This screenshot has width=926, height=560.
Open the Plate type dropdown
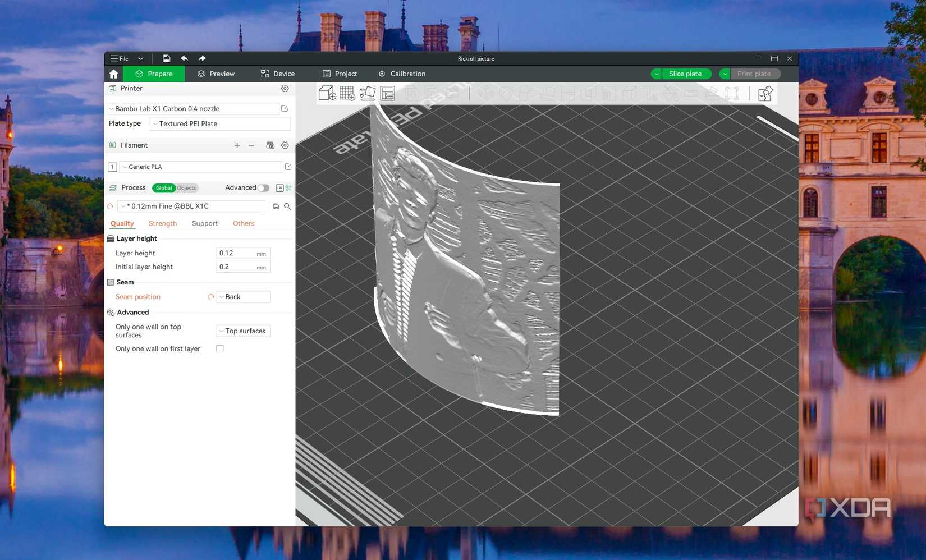(x=220, y=124)
